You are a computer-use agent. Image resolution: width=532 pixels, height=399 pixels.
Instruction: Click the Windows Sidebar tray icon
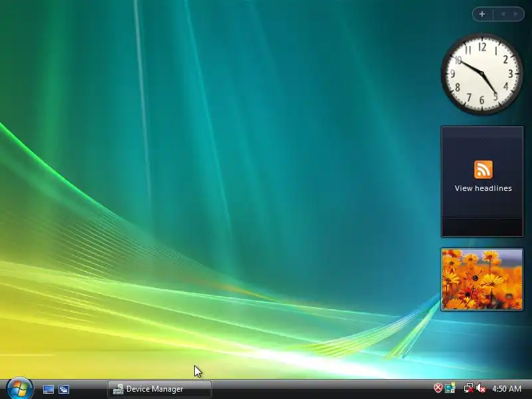click(x=450, y=388)
